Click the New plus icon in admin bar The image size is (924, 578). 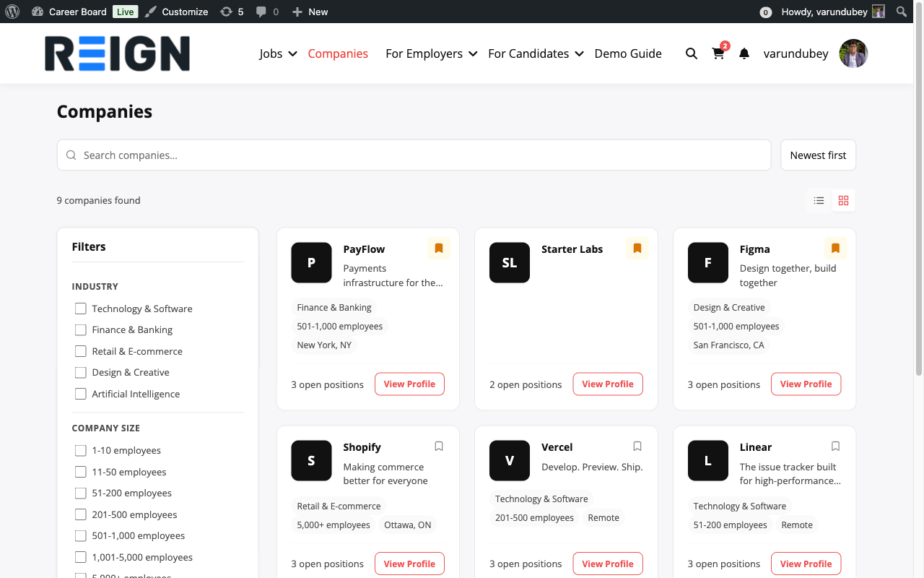pyautogui.click(x=297, y=12)
